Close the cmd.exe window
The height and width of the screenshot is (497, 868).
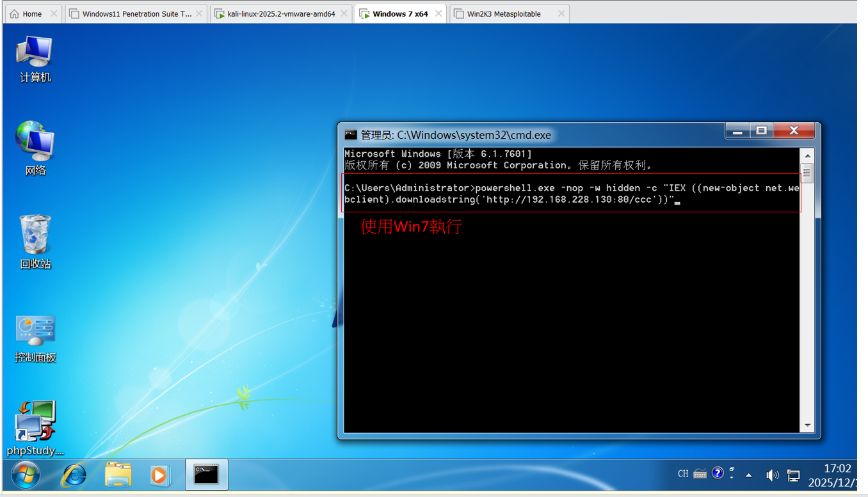[x=794, y=131]
